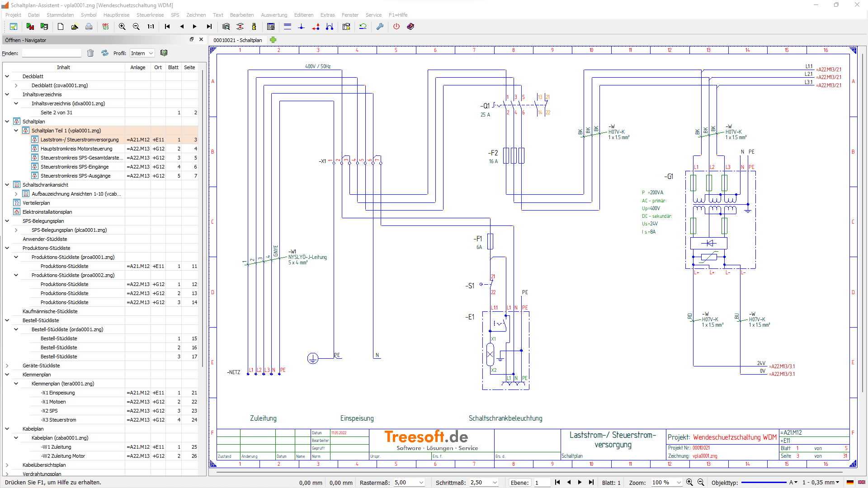Screen dimensions: 868x488
Task: Click the zoom in magnifier toolbar icon
Action: [x=122, y=27]
